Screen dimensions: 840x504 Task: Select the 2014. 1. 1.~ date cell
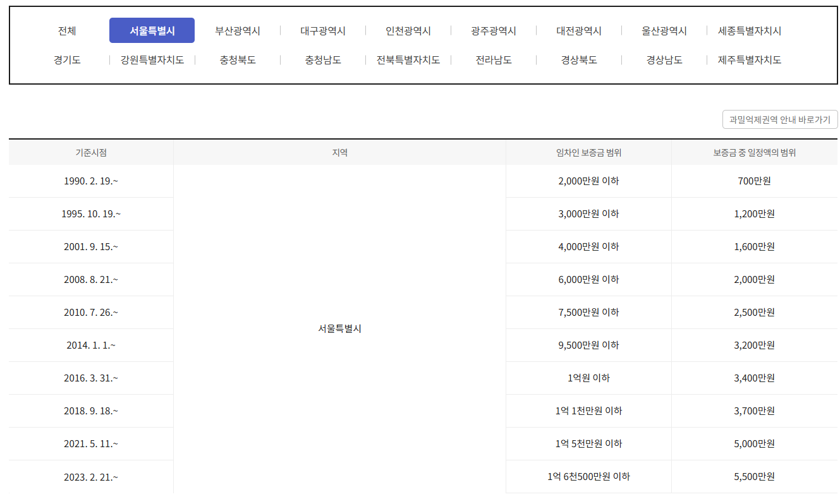(x=91, y=345)
